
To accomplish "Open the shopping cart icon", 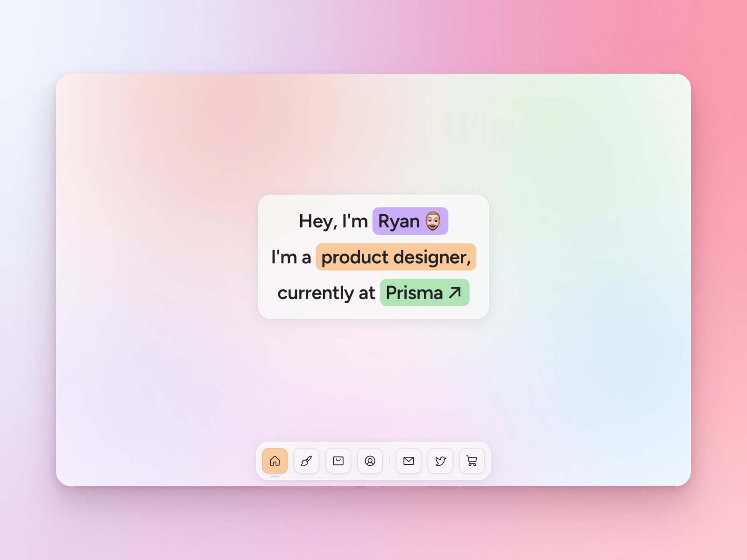I will tap(472, 461).
